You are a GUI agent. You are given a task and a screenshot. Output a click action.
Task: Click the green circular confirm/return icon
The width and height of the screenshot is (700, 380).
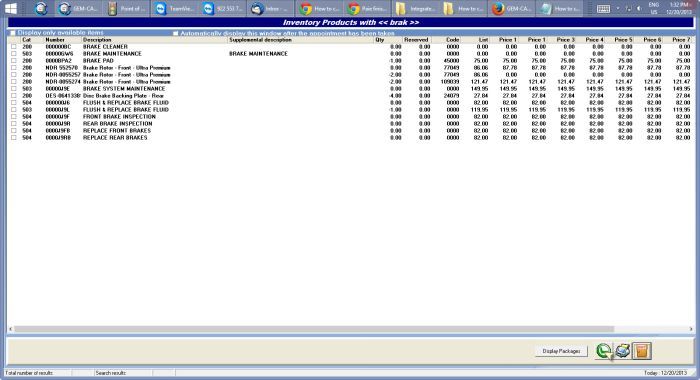604,351
